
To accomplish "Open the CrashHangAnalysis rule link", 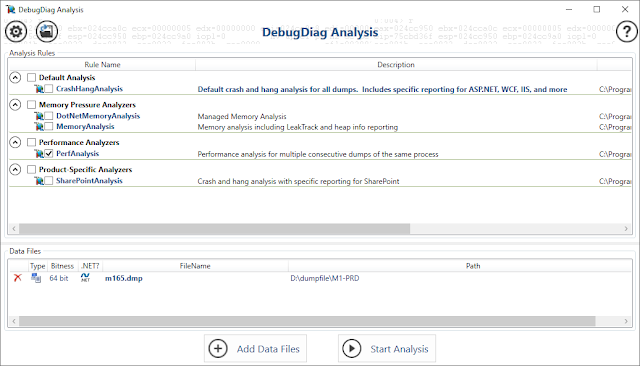I will click(x=89, y=89).
